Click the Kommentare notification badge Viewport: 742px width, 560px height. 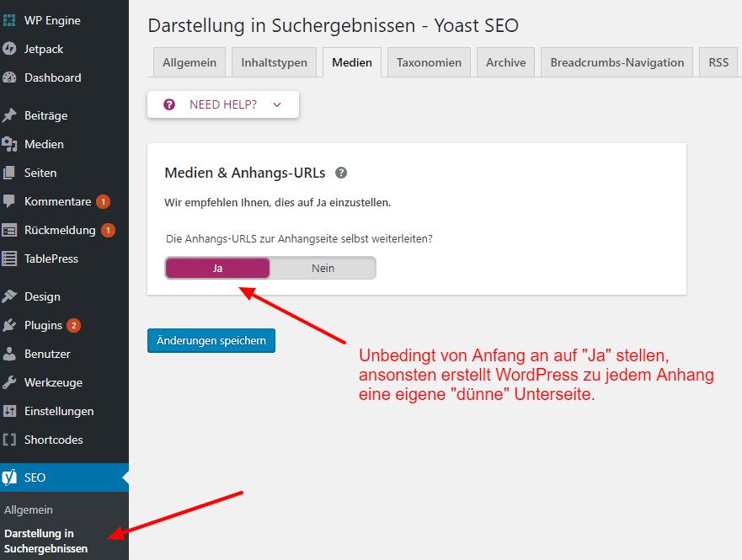103,201
